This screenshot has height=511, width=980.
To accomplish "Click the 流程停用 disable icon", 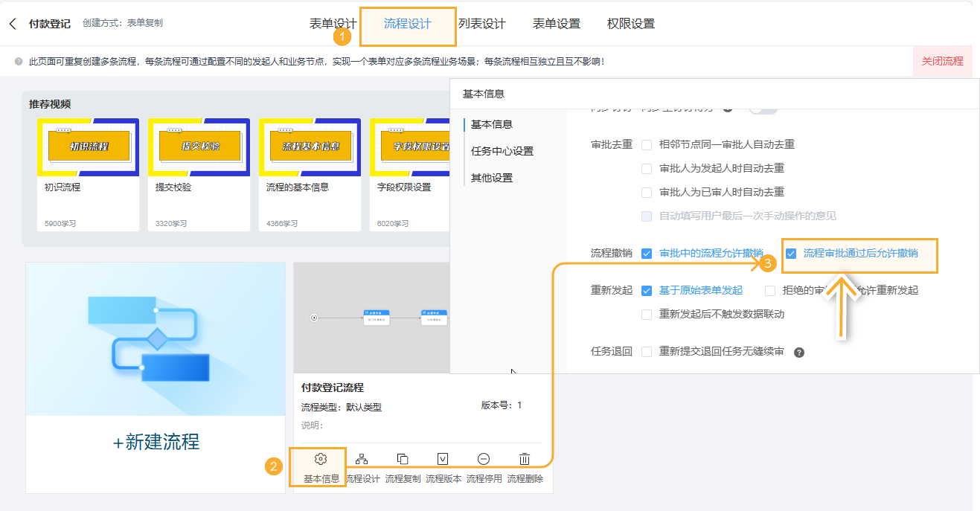I will click(x=484, y=459).
